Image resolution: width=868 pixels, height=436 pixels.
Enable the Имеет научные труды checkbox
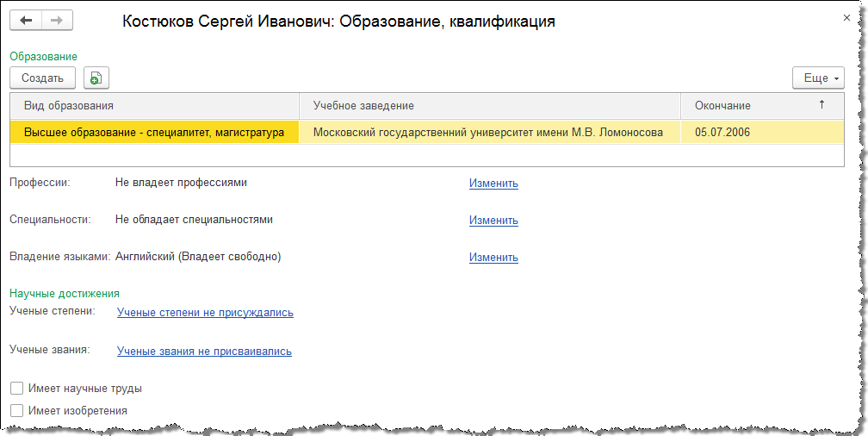(x=16, y=389)
